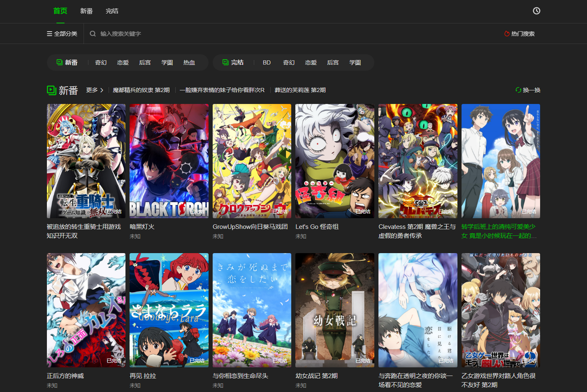
Task: Click the title 乙女游戏世界对路人角色很不友好 第2期
Action: pos(499,380)
